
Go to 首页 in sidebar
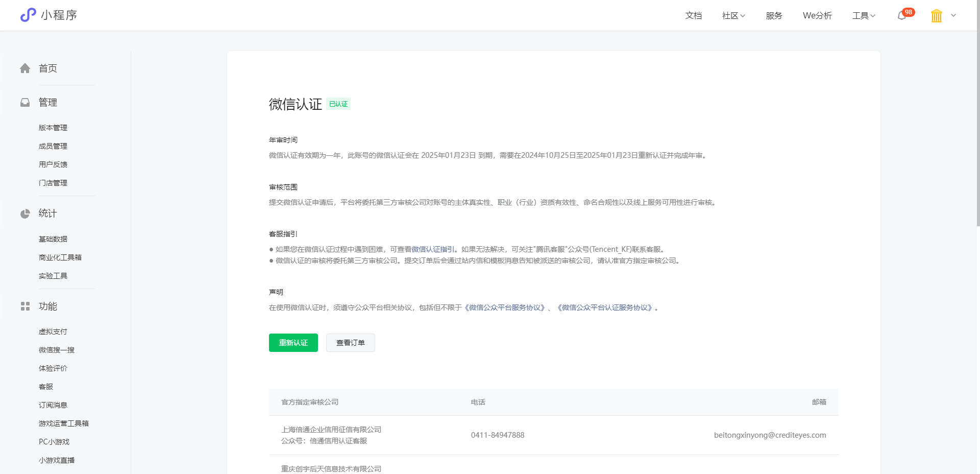tap(48, 68)
